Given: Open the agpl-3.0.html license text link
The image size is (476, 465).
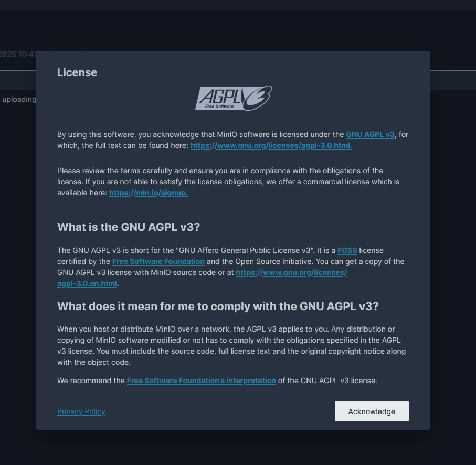Looking at the screenshot, I should pos(271,145).
